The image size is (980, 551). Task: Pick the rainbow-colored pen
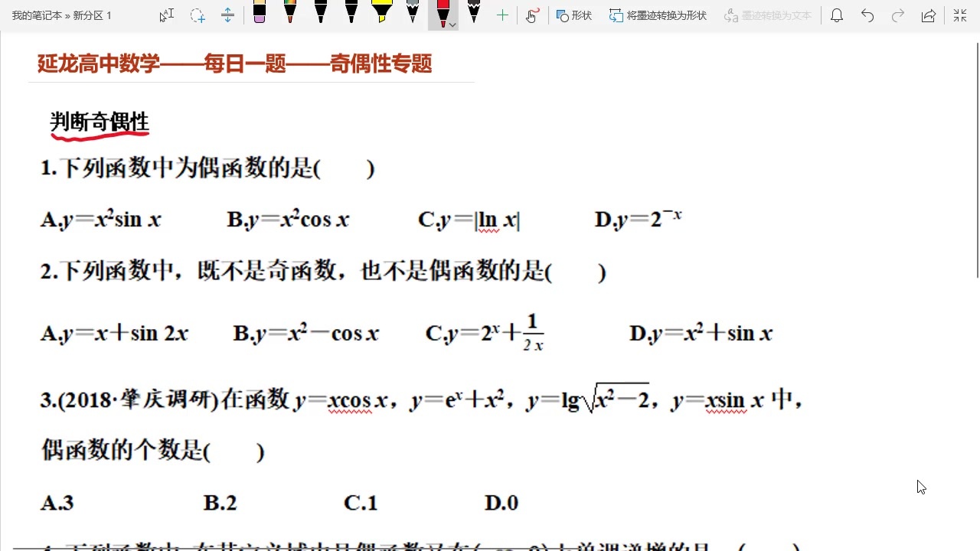coord(290,13)
